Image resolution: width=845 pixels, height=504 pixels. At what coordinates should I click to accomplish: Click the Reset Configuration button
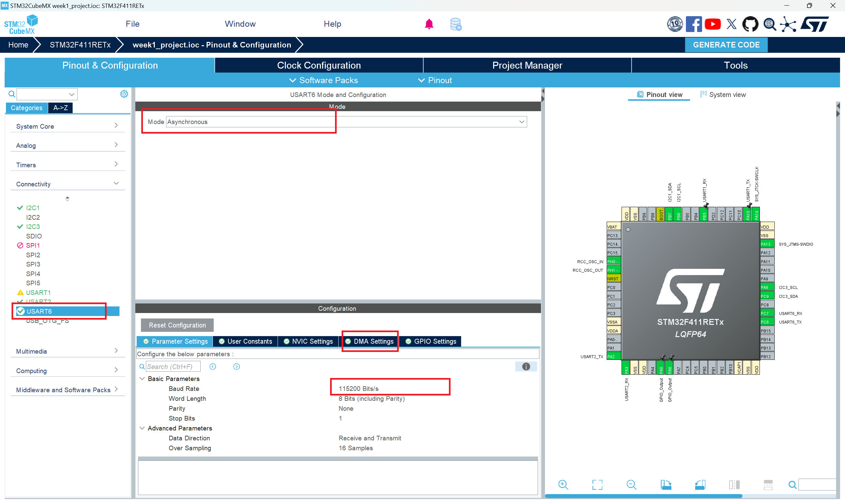tap(177, 325)
